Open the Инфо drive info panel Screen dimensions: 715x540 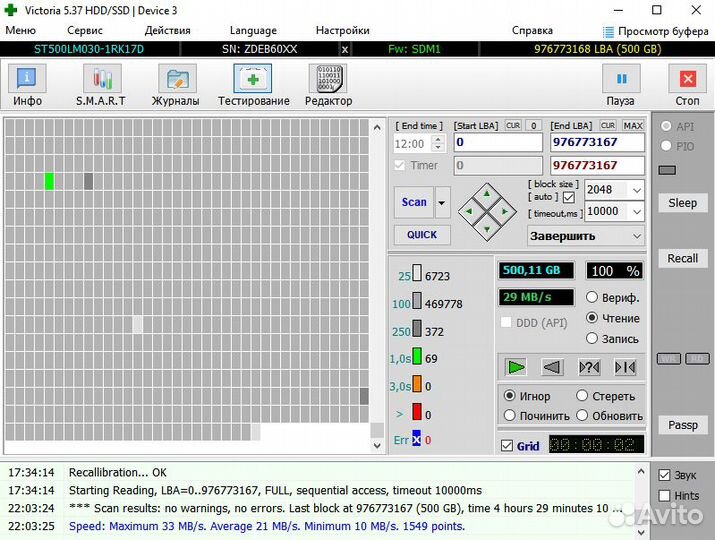coord(27,85)
